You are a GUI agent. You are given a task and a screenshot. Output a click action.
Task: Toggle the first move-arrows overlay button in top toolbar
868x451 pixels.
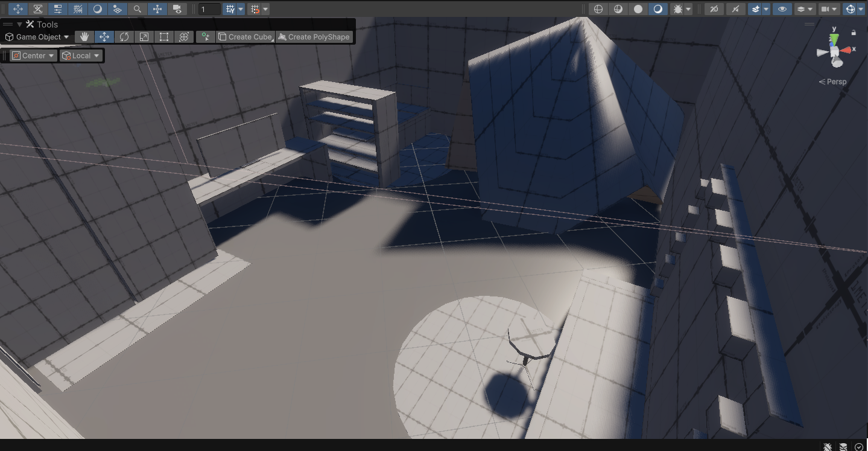tap(18, 9)
